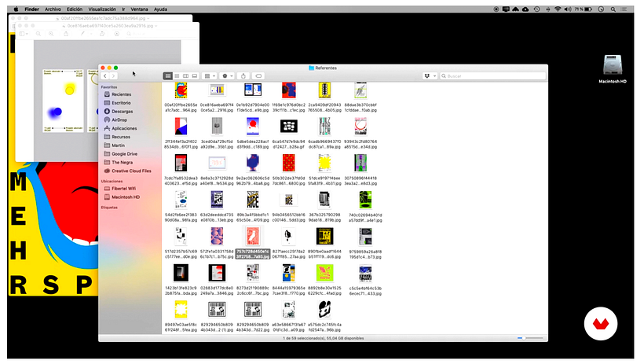Switch Finder to list view
This screenshot has height=364, width=644.
177,76
